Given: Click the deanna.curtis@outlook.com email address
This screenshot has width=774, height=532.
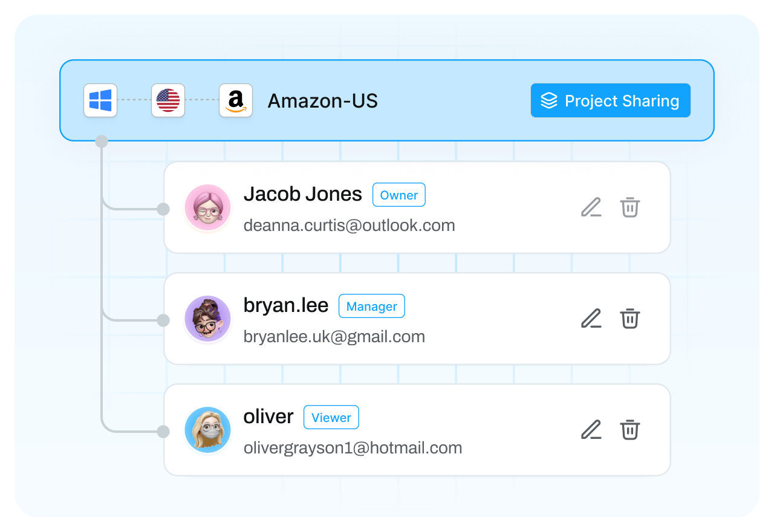Looking at the screenshot, I should (349, 225).
